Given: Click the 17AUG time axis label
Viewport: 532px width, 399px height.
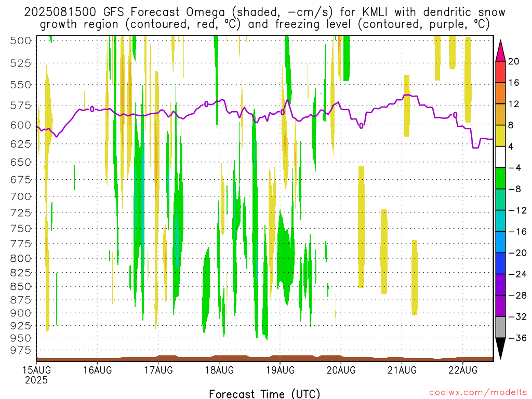Looking at the screenshot, I should click(158, 370).
